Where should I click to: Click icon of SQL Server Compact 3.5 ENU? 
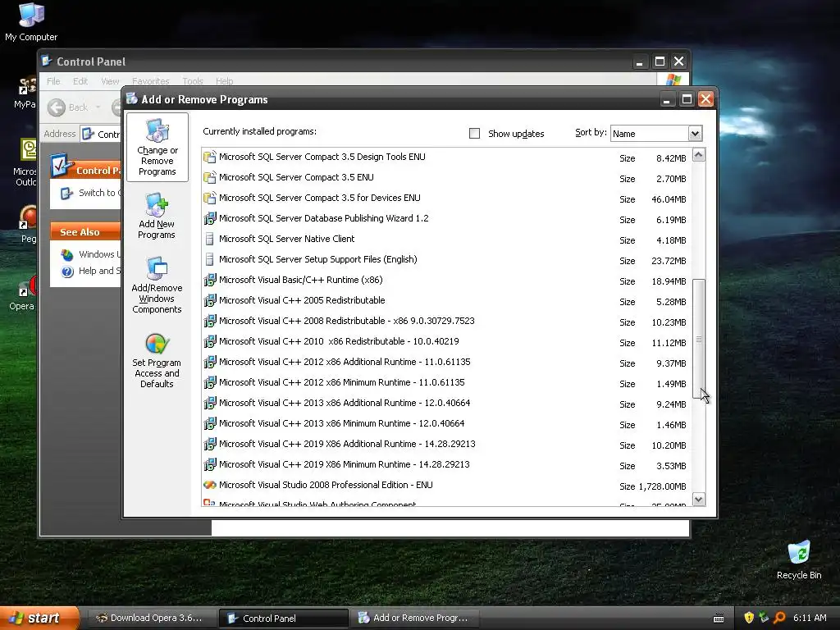tap(210, 177)
